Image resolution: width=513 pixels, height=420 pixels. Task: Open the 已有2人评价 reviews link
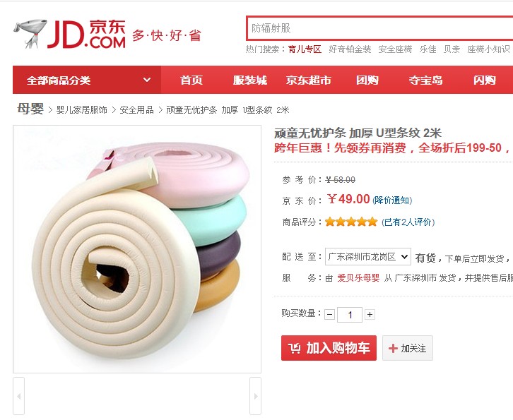(x=408, y=222)
